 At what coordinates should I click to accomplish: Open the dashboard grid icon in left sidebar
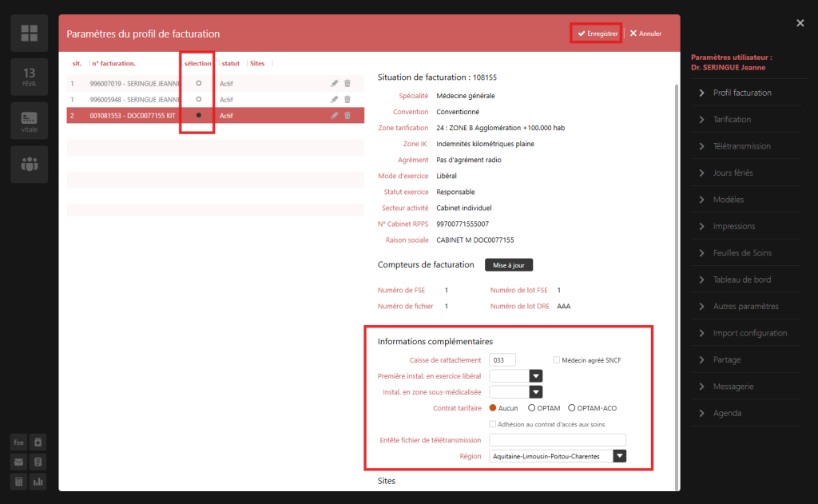tap(29, 33)
